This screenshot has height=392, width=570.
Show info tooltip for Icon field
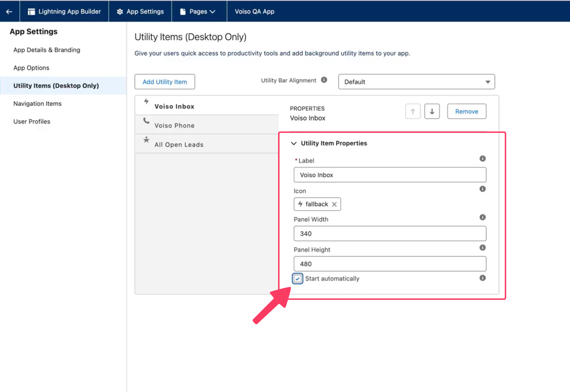pyautogui.click(x=483, y=189)
